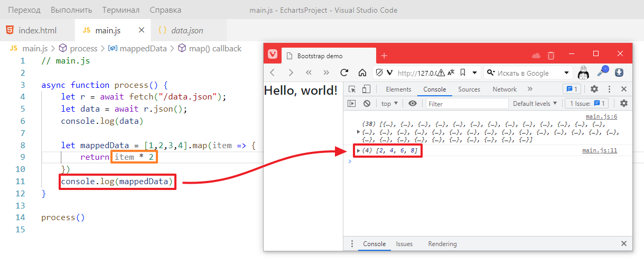The height and width of the screenshot is (263, 644).
Task: Toggle live expression eye icon
Action: (413, 104)
